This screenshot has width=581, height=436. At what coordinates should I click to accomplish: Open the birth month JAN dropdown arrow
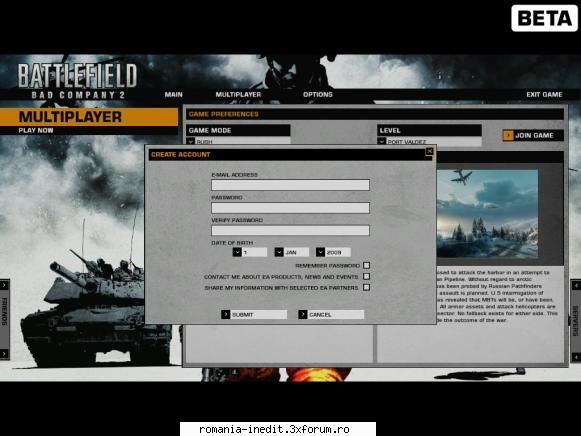[x=279, y=252]
